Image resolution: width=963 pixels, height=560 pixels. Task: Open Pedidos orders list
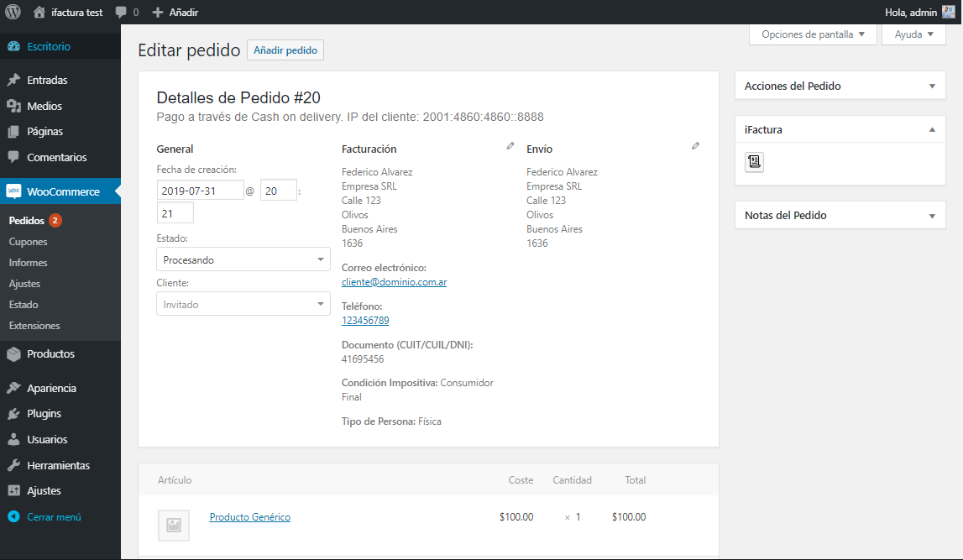[26, 221]
